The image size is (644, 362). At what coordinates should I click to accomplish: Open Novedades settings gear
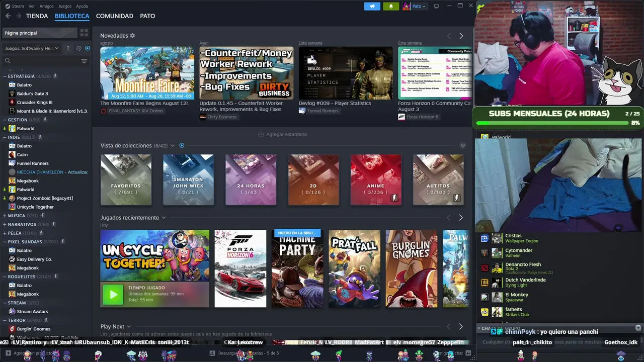[x=132, y=36]
